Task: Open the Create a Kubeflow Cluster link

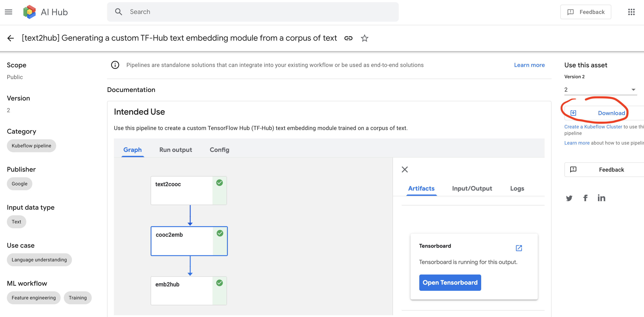Action: (x=593, y=127)
